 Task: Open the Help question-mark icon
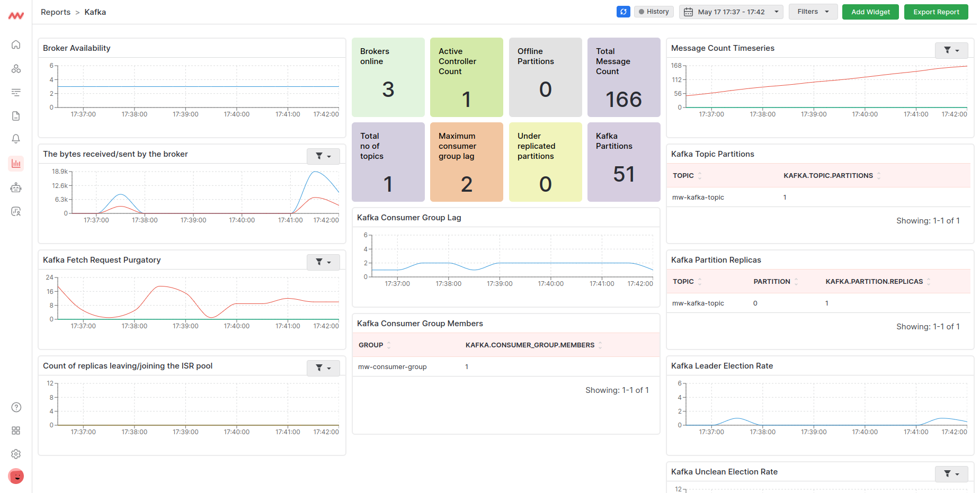[16, 407]
